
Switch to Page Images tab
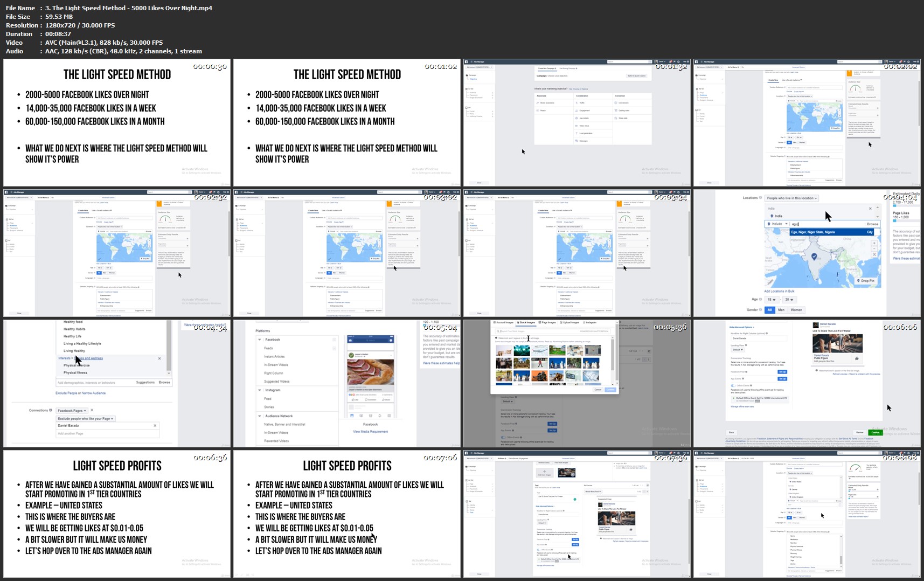click(547, 322)
